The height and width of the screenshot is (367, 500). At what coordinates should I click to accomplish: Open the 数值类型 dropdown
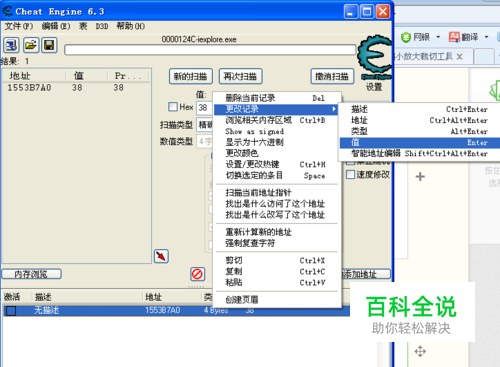tap(204, 141)
